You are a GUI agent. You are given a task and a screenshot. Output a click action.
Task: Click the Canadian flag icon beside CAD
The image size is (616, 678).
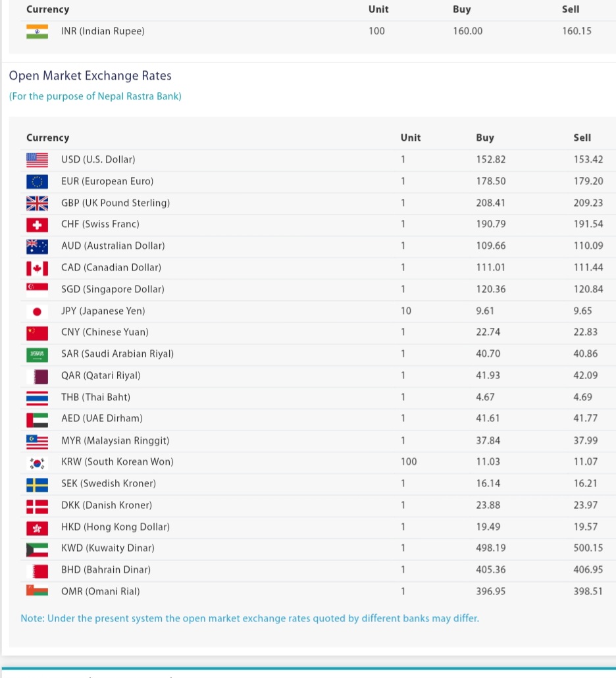point(37,268)
